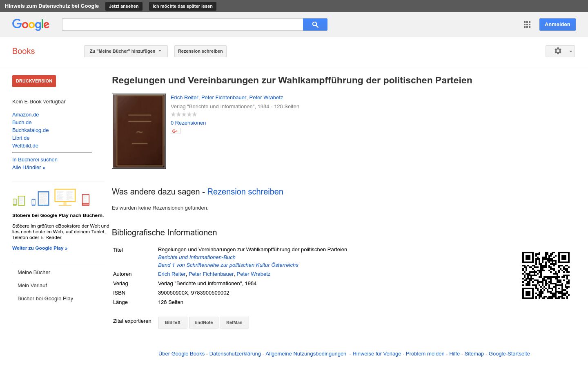
Task: Open 'Berichte und Informationen-Buch' link
Action: click(197, 257)
